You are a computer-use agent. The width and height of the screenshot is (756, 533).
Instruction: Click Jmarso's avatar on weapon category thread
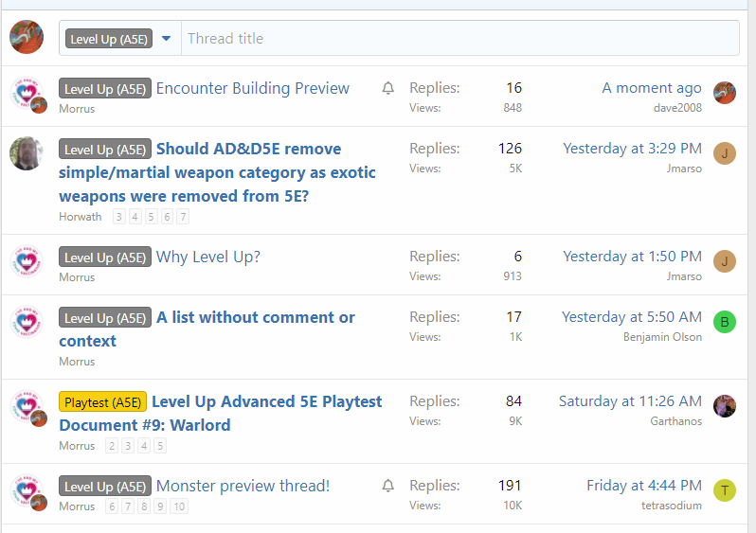pos(724,153)
